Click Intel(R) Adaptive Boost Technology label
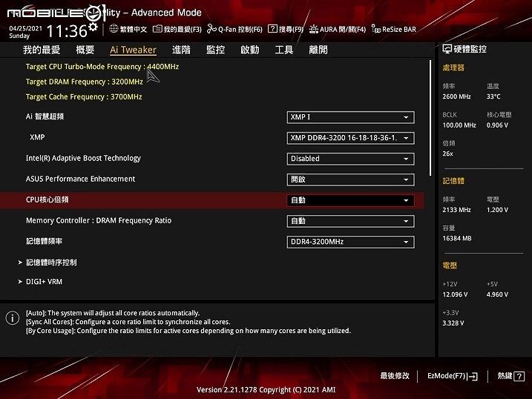The width and height of the screenshot is (532, 399). pos(83,158)
